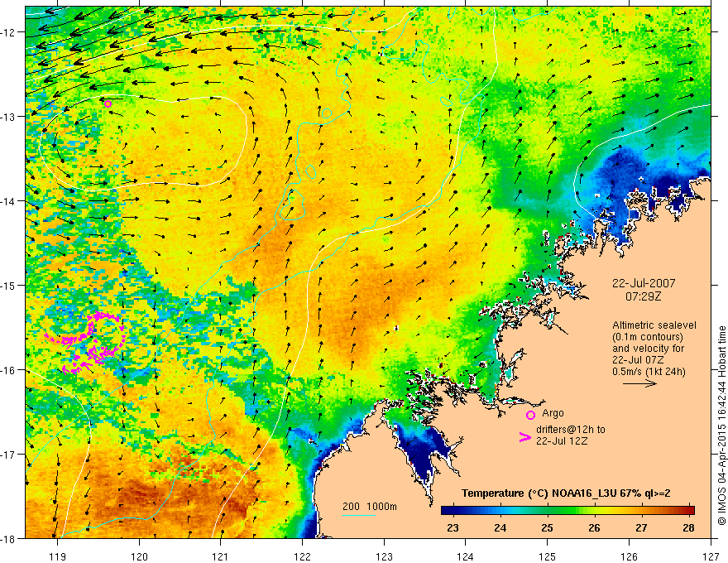The image size is (728, 563).
Task: Click the latitude axis label "-17"
Action: 9,455
